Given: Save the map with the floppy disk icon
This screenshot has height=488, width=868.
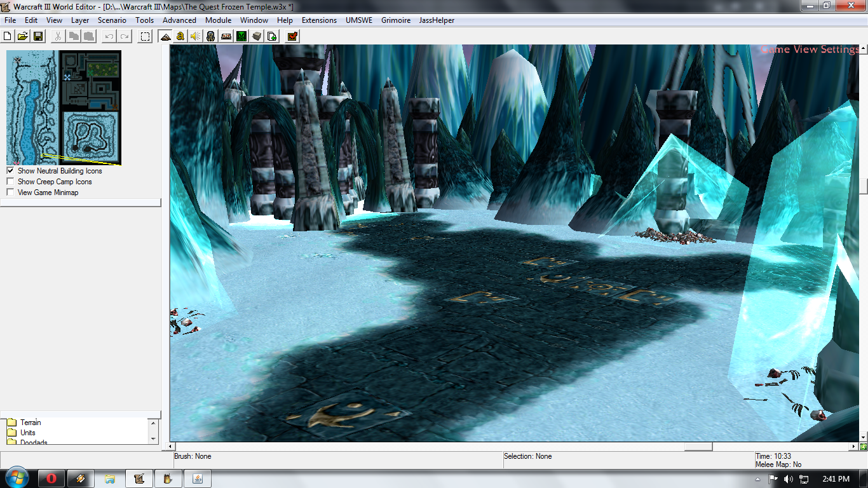Looking at the screenshot, I should 38,36.
